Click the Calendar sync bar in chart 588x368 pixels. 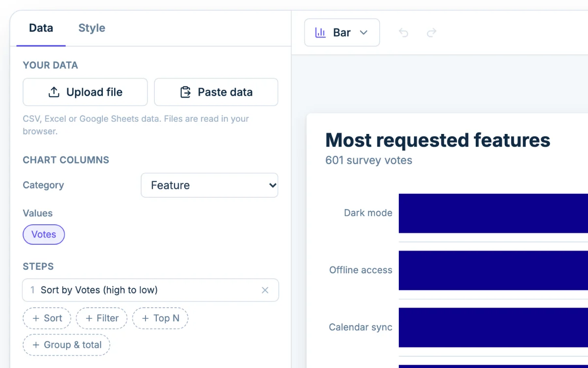pos(493,327)
